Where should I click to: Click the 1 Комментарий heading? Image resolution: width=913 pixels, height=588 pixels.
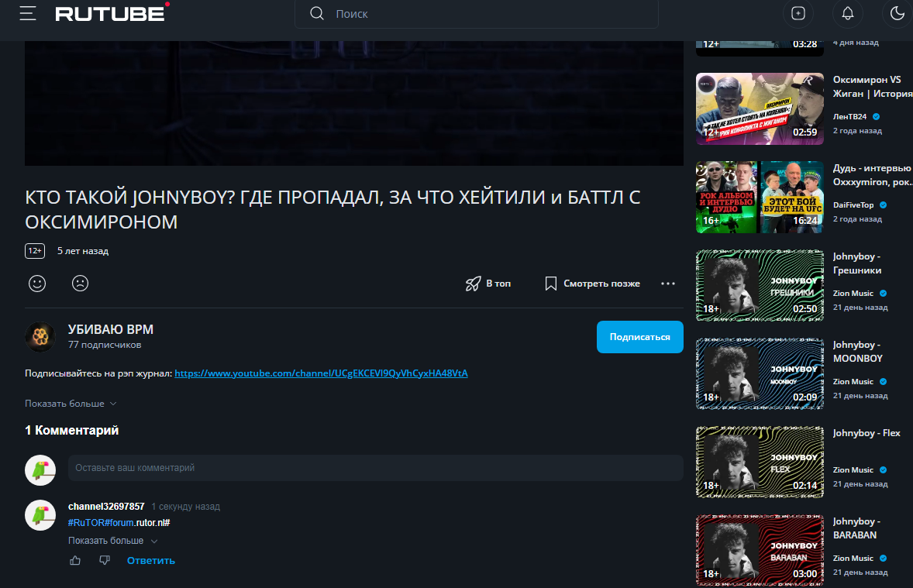tap(71, 430)
